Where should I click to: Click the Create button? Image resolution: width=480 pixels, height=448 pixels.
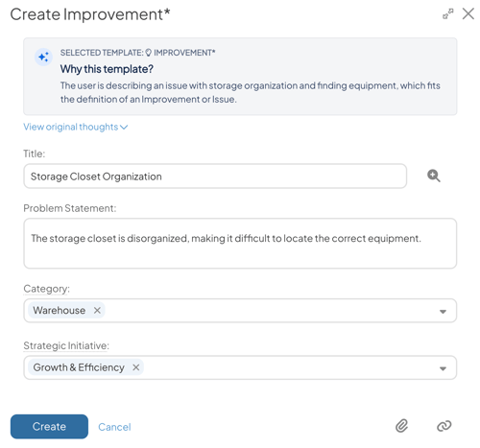[49, 427]
